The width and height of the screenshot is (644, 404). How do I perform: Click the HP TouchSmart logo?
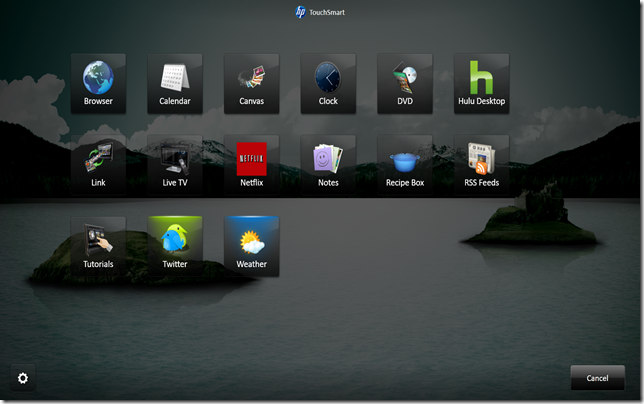click(320, 12)
